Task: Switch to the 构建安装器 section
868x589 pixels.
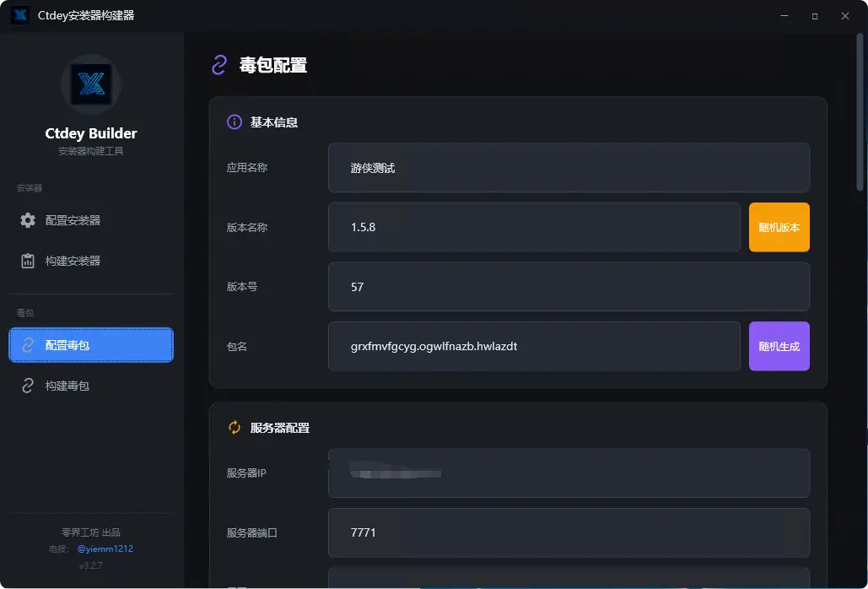Action: 90,260
